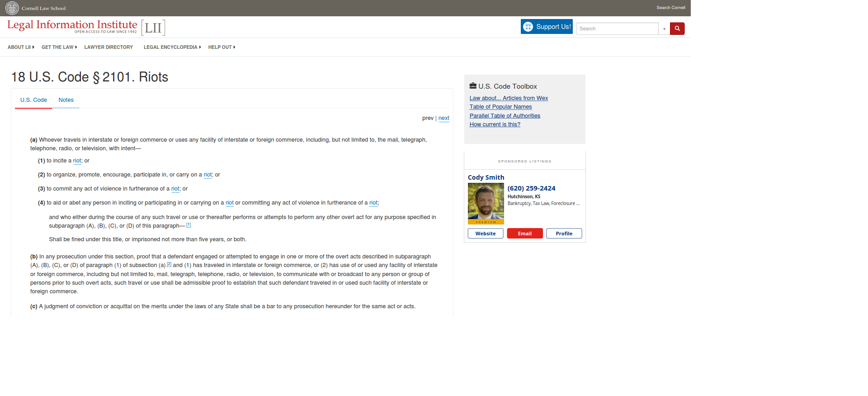The image size is (868, 396).
Task: Open the search scope dropdown arrow
Action: point(664,29)
